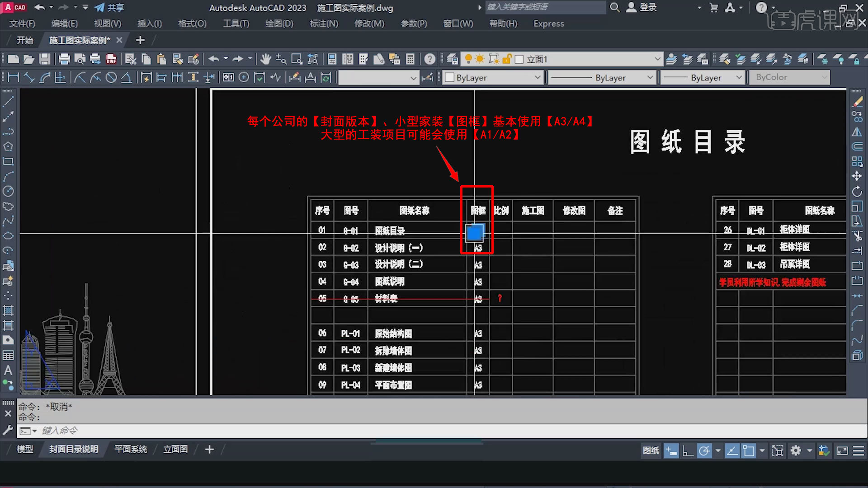The image size is (868, 488).
Task: Click inside the command input field
Action: (136, 431)
